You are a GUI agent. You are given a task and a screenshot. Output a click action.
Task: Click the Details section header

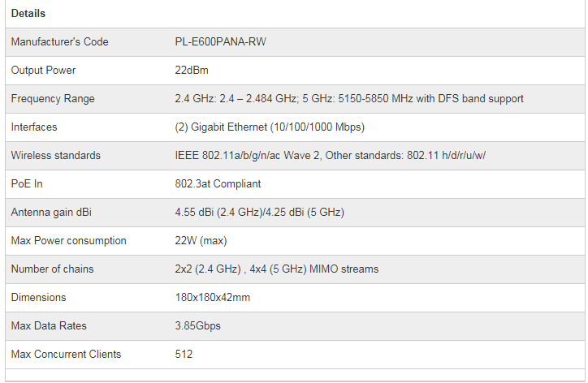tap(28, 14)
